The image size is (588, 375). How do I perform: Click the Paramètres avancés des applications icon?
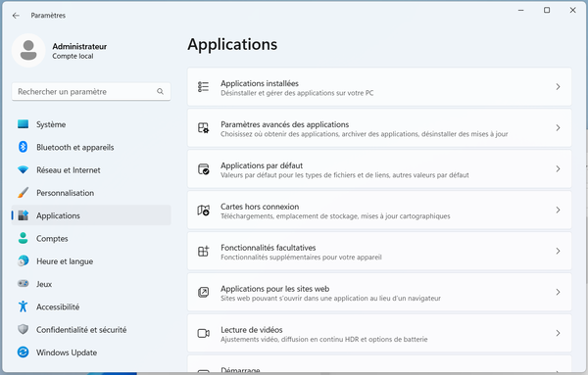point(203,127)
